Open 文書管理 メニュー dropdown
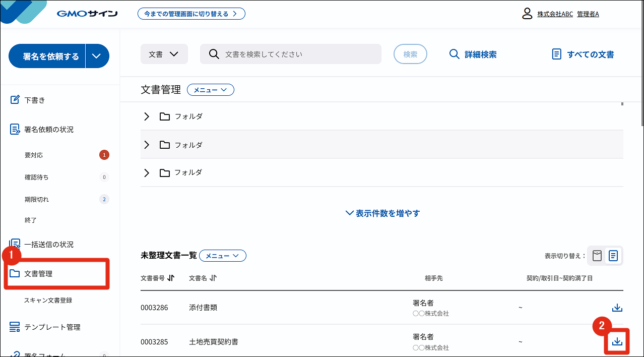Screen dimensions: 644x357 coord(210,90)
